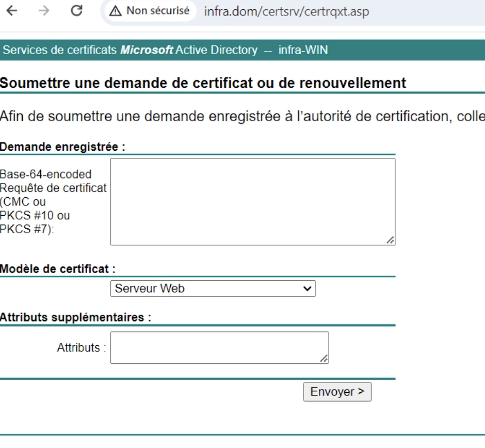Click the "Demande enregistrée" section label
This screenshot has height=448, width=485.
pos(62,147)
